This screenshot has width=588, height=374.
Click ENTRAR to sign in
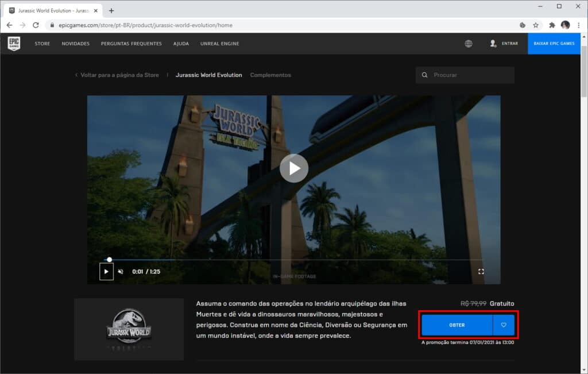[510, 44]
